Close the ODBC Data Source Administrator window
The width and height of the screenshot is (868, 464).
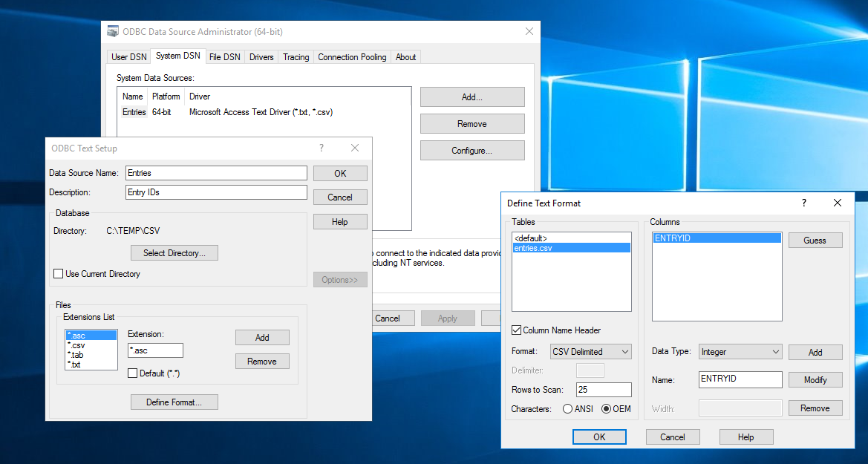click(x=529, y=32)
